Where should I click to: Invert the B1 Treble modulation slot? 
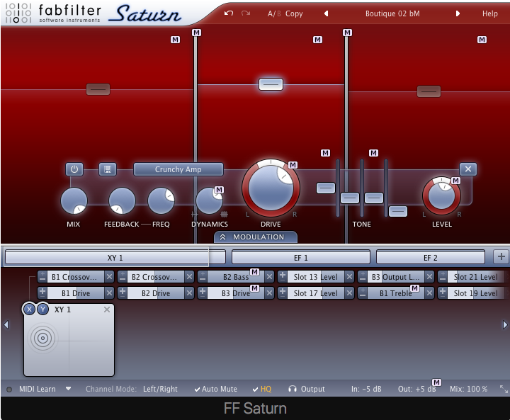[x=363, y=293]
